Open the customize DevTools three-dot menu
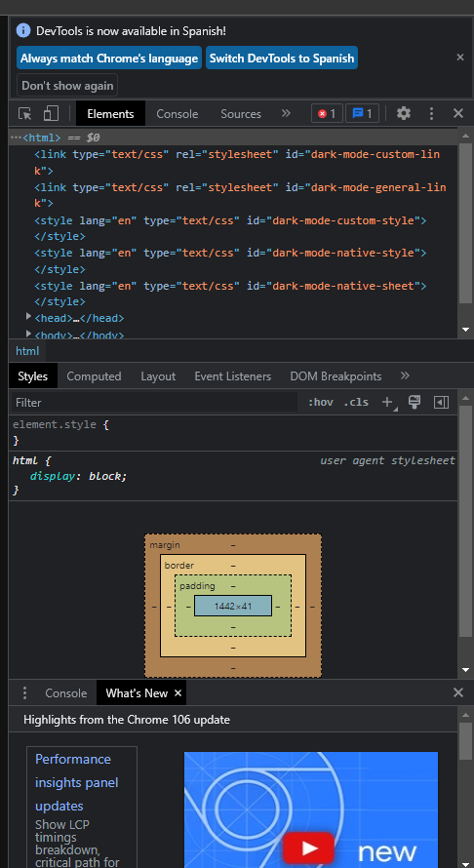This screenshot has width=474, height=868. (x=431, y=113)
